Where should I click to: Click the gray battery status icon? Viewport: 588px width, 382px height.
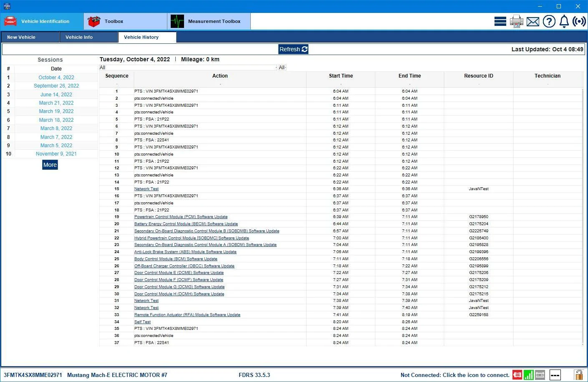540,375
